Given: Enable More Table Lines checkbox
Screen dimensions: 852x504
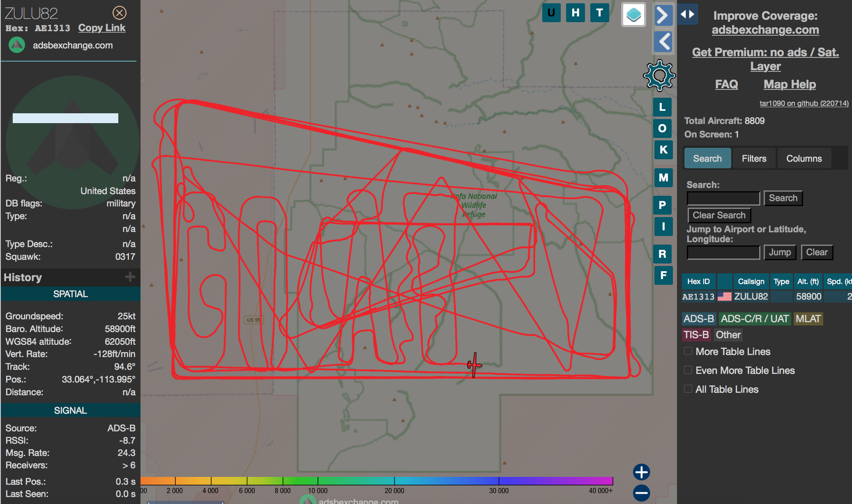Looking at the screenshot, I should 688,351.
